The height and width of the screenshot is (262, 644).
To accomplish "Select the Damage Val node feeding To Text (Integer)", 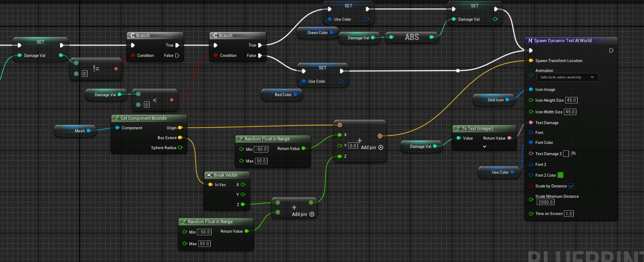I will (x=421, y=147).
